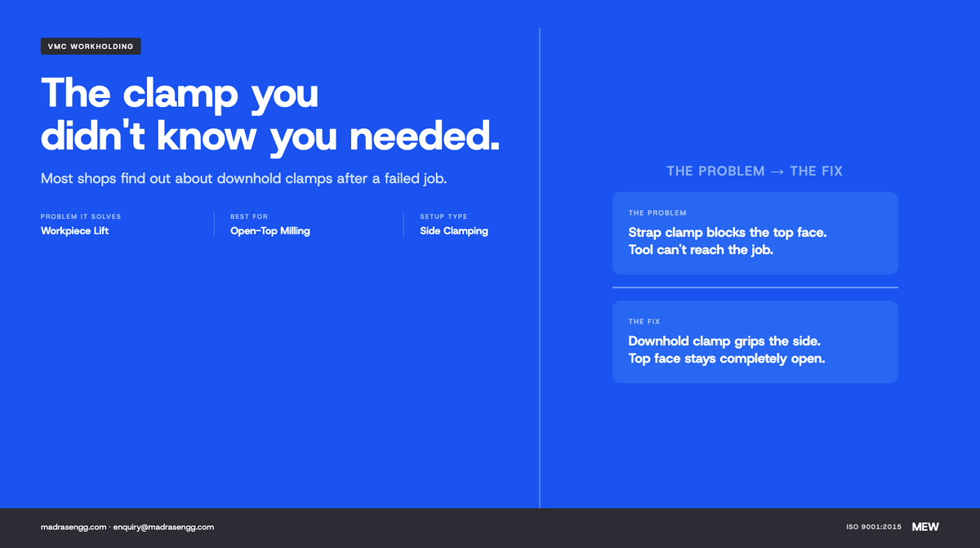The width and height of the screenshot is (980, 548).
Task: Click the small "THE FIX" label inside the second card
Action: coord(644,322)
